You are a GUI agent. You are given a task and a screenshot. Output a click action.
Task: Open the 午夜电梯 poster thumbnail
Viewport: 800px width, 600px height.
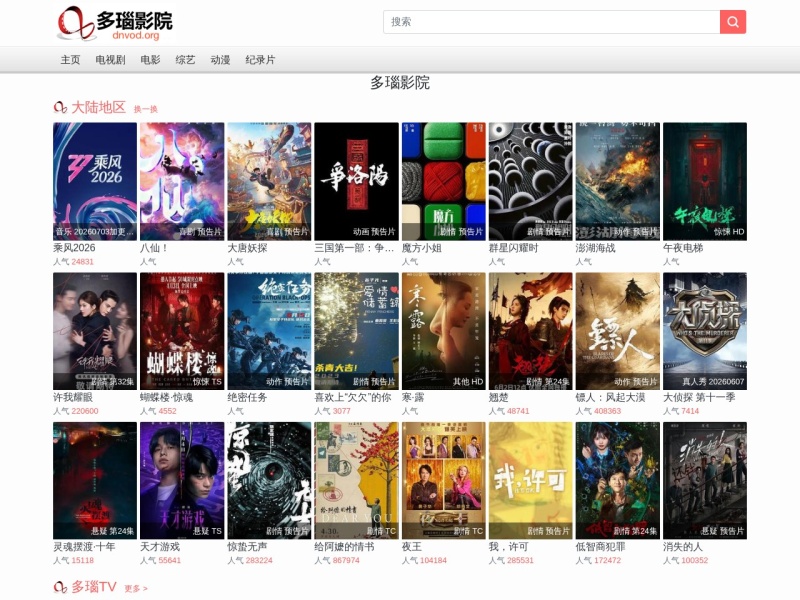(x=705, y=181)
